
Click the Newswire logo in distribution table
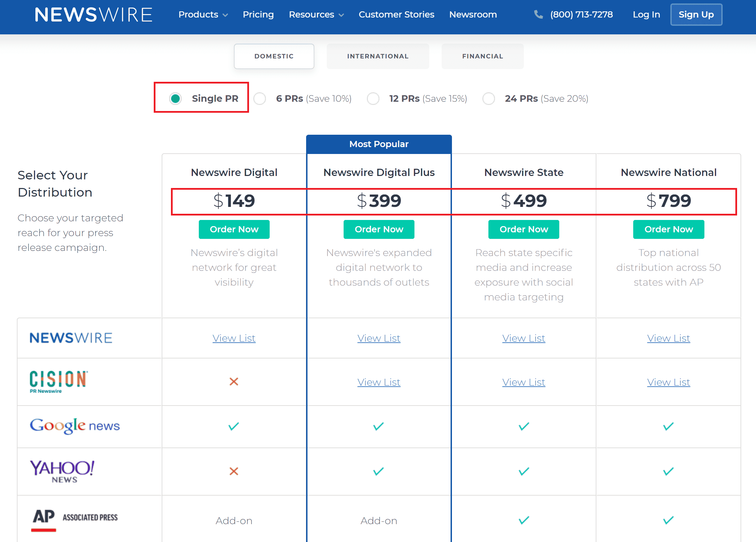71,338
